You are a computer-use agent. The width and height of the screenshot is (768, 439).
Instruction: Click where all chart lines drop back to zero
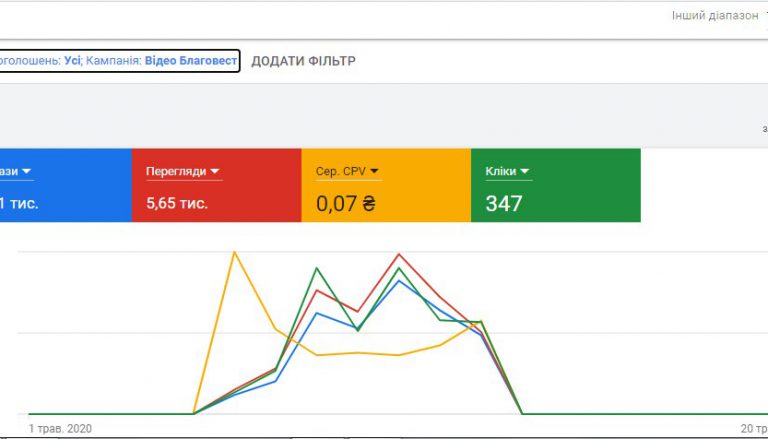coord(522,412)
